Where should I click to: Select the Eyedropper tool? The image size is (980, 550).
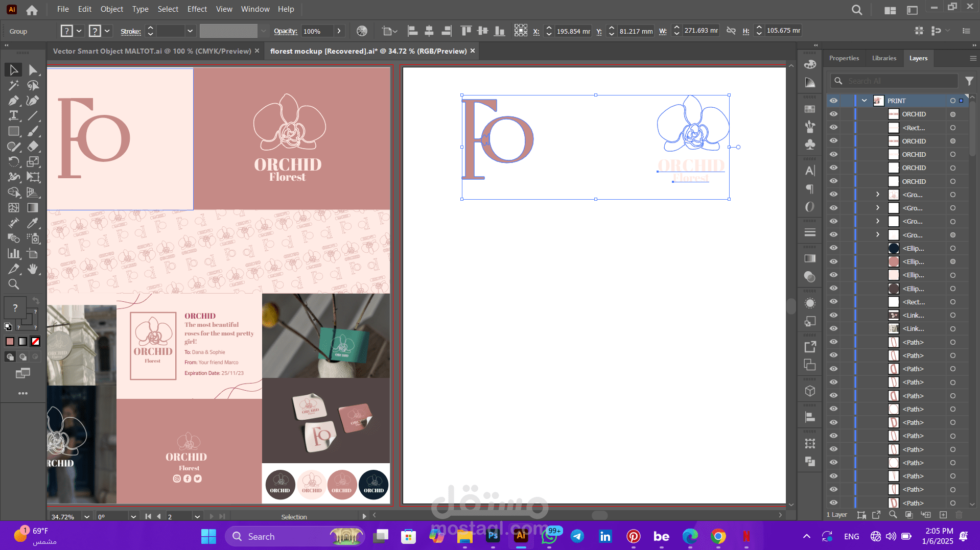coord(33,223)
